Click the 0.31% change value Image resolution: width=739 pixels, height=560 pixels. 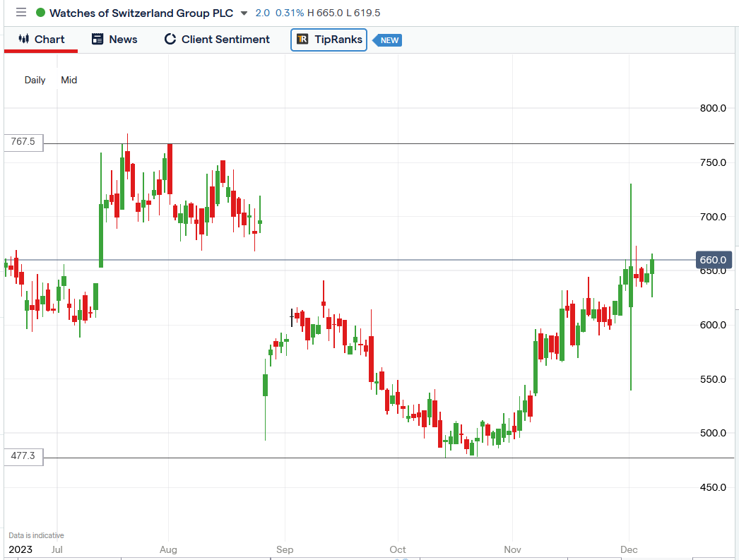[290, 13]
